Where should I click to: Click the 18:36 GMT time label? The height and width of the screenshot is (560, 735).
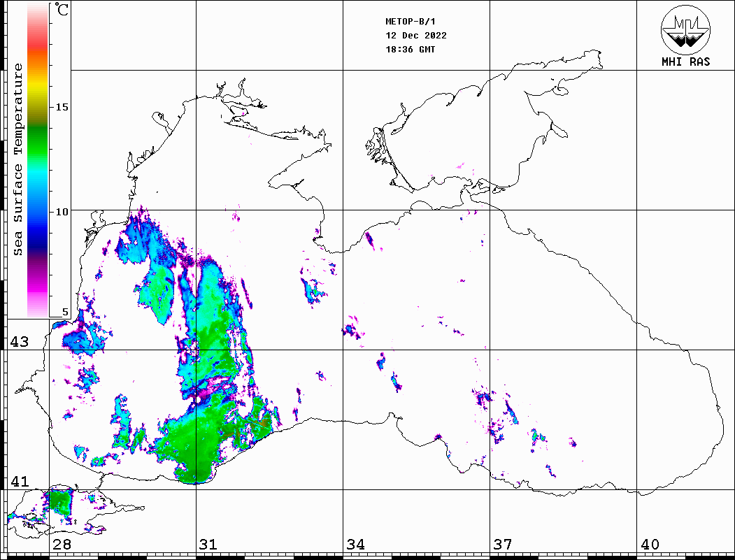click(x=410, y=50)
